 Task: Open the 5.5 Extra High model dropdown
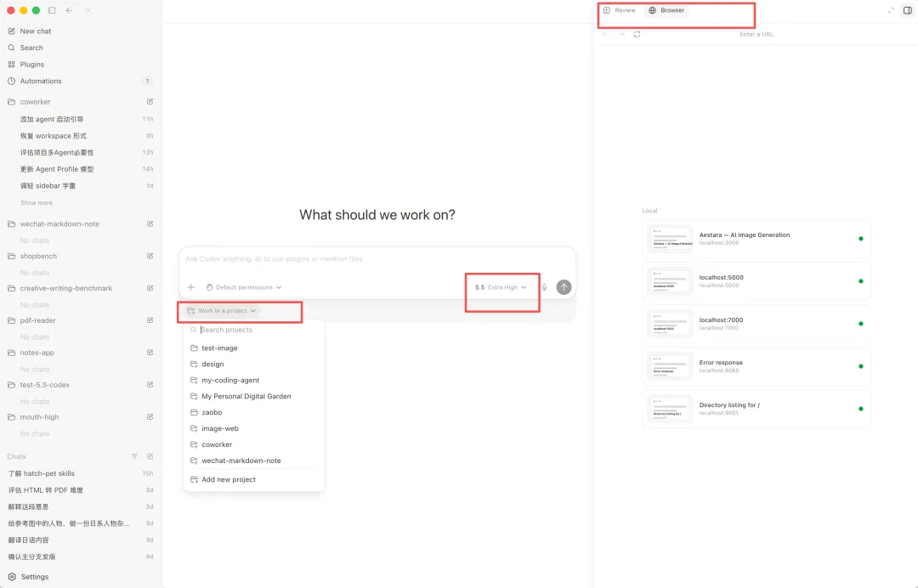coord(501,287)
